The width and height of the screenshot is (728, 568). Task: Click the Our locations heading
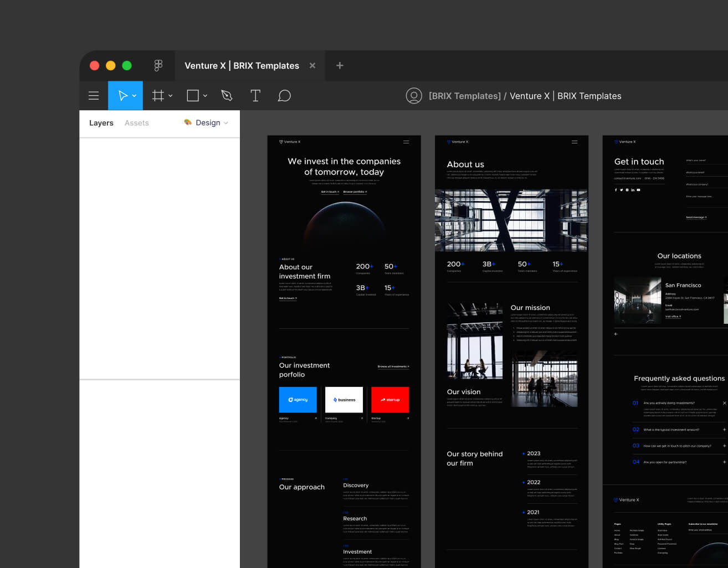(679, 256)
